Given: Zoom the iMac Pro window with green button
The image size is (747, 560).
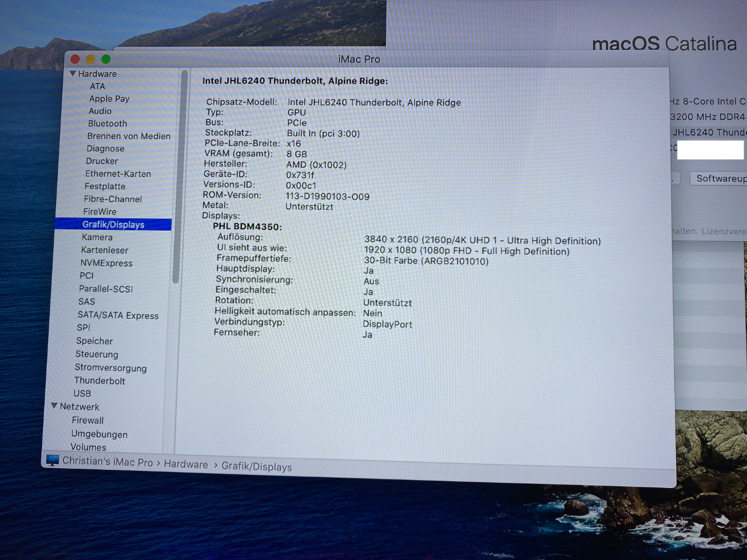Looking at the screenshot, I should coord(106,59).
